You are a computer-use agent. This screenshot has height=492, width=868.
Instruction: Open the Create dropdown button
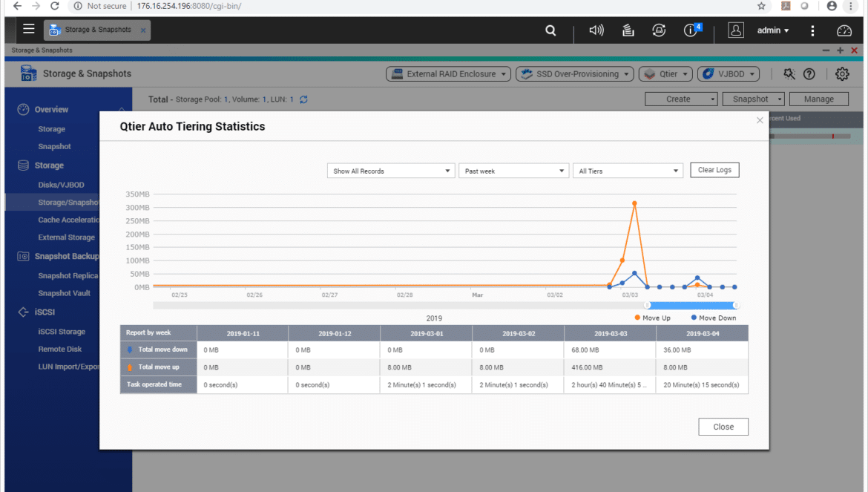point(681,99)
